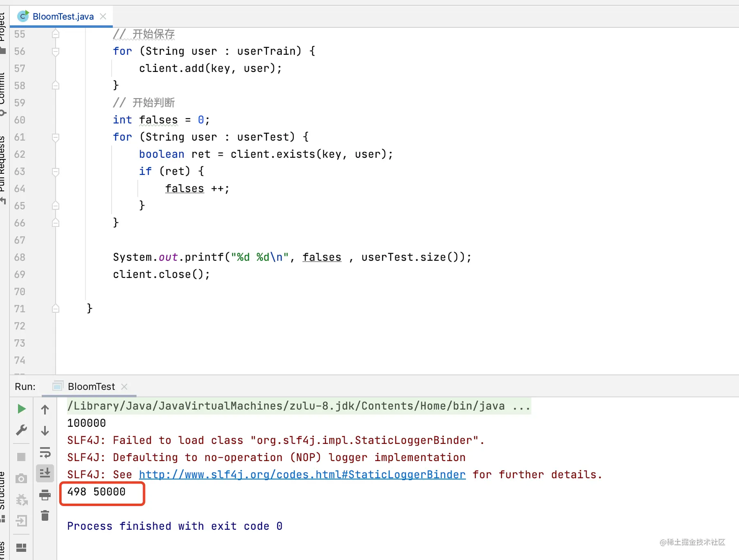Toggle soft-wrap in the console
Viewport: 739px width, 560px height.
point(45,452)
